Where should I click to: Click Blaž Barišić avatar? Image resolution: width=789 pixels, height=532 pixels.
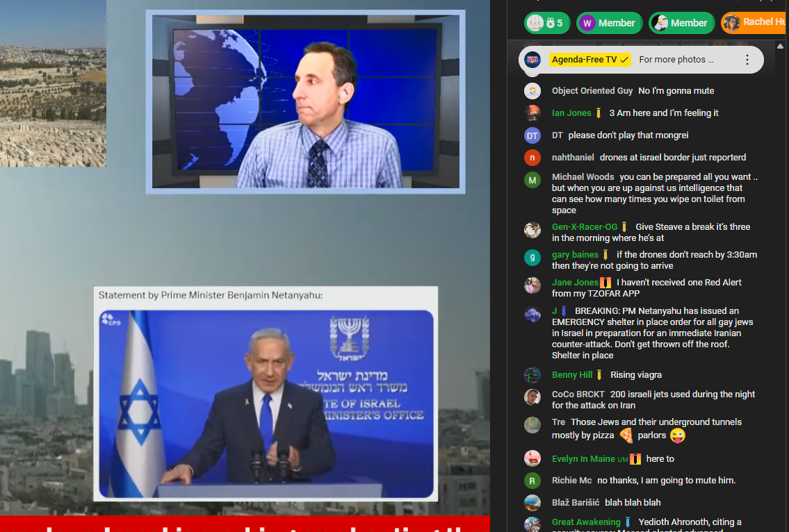pyautogui.click(x=532, y=503)
